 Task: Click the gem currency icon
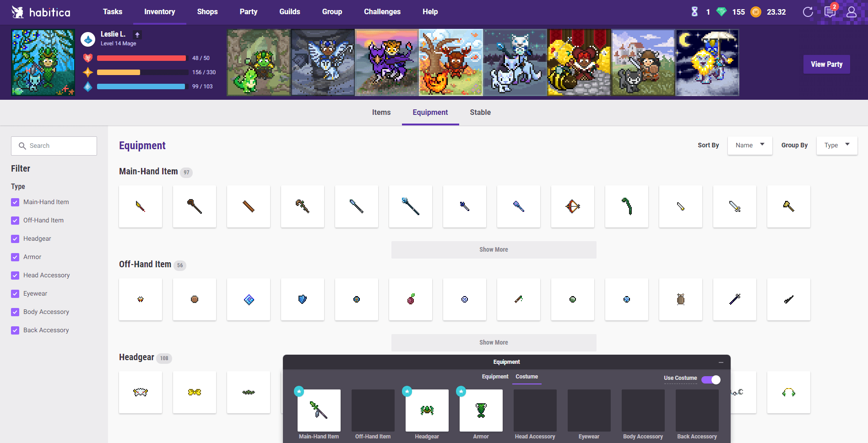click(x=722, y=12)
